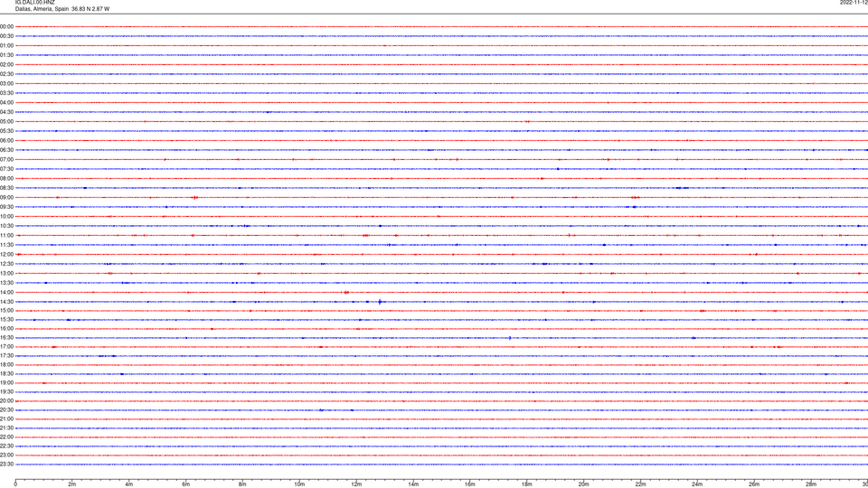
Task: Choose the 15:30 time label
Action: tap(6, 320)
